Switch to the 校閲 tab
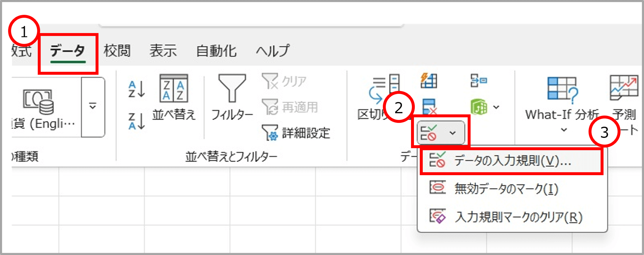Image resolution: width=644 pixels, height=255 pixels. 117,51
